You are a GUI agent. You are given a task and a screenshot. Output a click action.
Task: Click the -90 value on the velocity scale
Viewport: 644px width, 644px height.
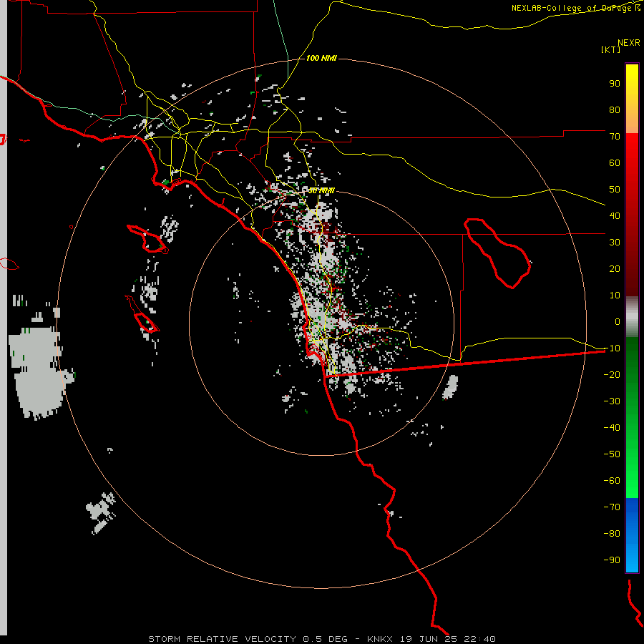click(x=612, y=560)
